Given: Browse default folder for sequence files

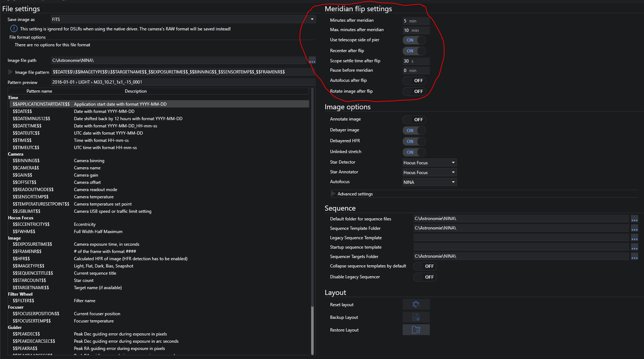Looking at the screenshot, I should pyautogui.click(x=634, y=219).
